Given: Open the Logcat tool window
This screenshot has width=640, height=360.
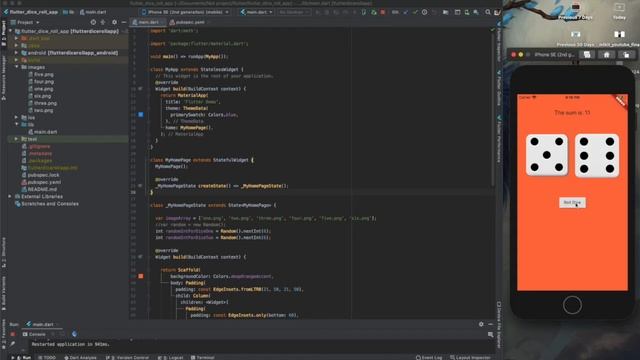Looking at the screenshot, I should (171, 357).
